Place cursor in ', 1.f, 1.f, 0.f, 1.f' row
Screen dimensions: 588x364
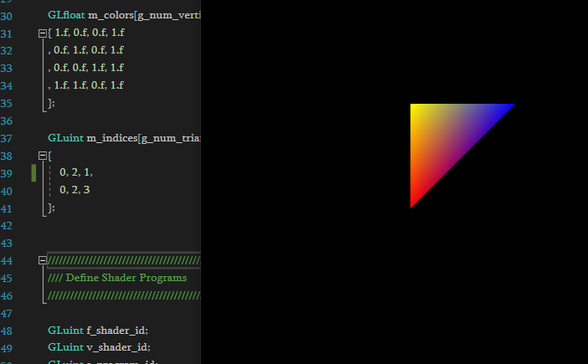tap(86, 85)
